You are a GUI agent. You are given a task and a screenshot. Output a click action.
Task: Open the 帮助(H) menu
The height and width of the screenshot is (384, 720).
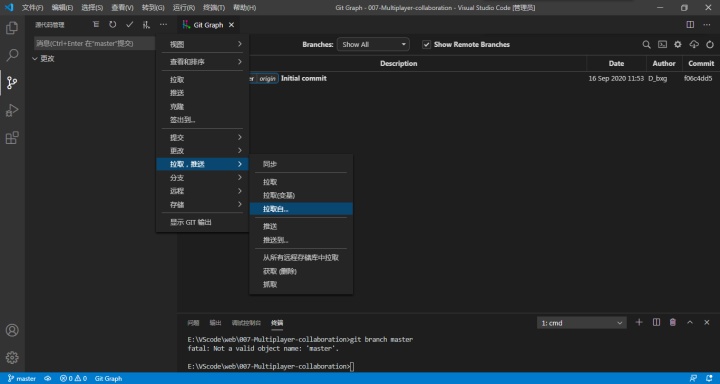coord(245,8)
